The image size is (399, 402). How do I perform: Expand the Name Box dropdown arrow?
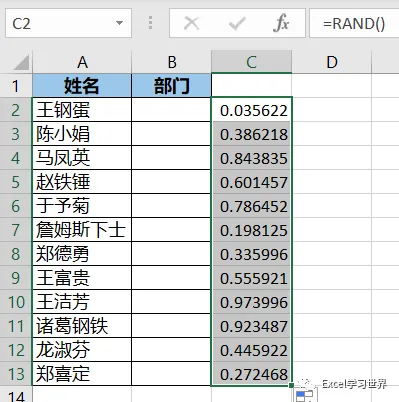tap(119, 23)
